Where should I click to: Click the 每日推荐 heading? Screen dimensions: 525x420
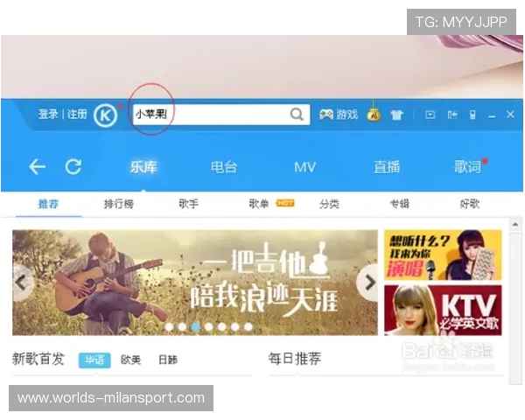[x=295, y=359]
